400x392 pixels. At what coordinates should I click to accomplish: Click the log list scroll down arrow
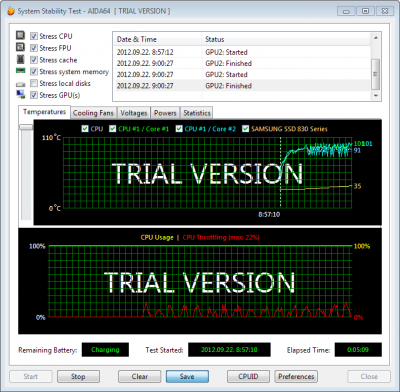[376, 96]
